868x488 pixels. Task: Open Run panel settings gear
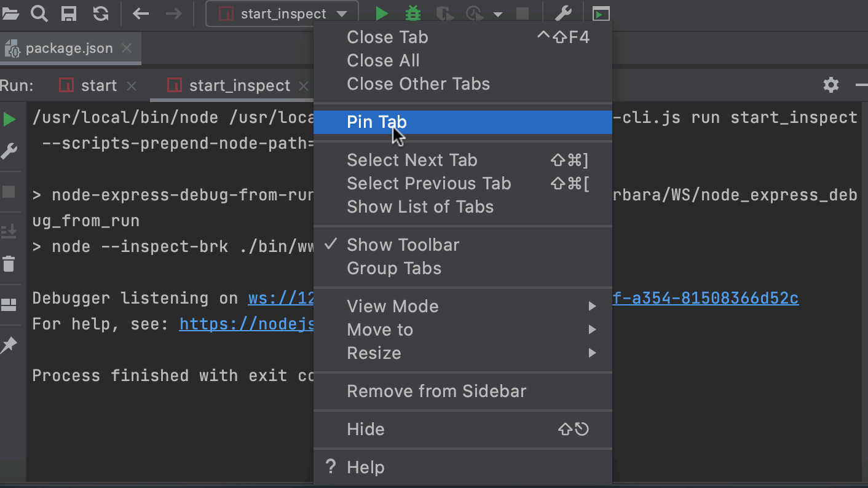tap(831, 85)
